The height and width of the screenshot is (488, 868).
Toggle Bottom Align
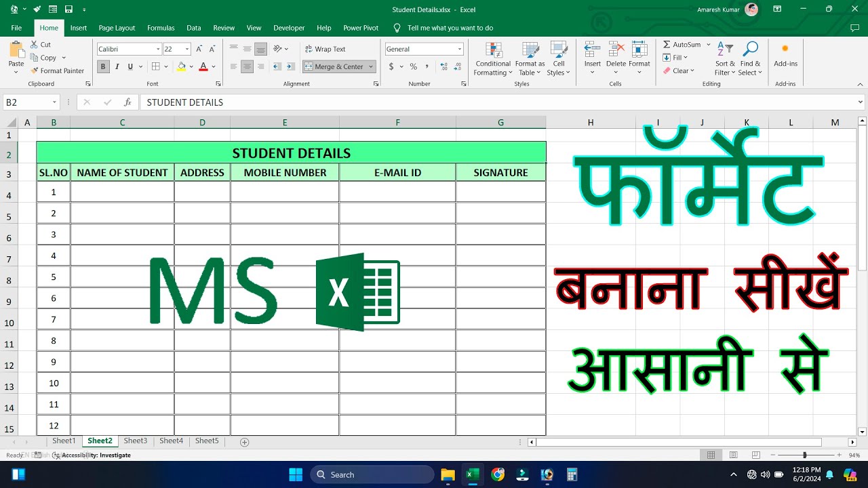(x=260, y=49)
